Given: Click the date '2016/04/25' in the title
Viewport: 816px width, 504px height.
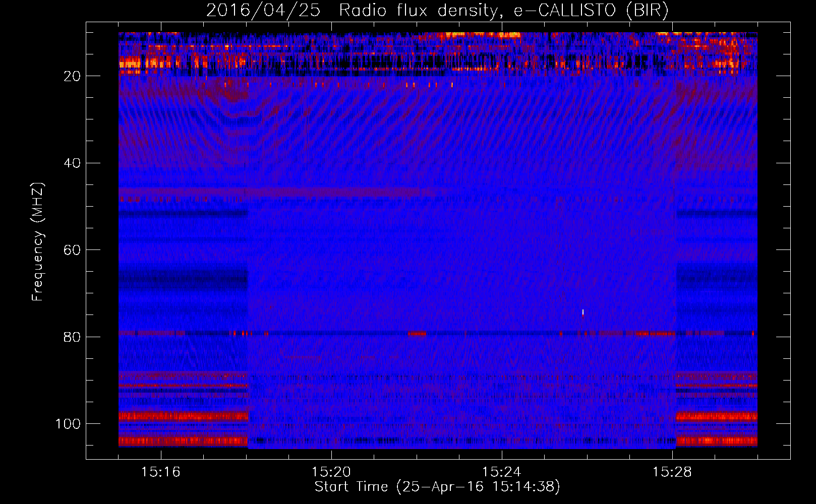Looking at the screenshot, I should point(263,11).
